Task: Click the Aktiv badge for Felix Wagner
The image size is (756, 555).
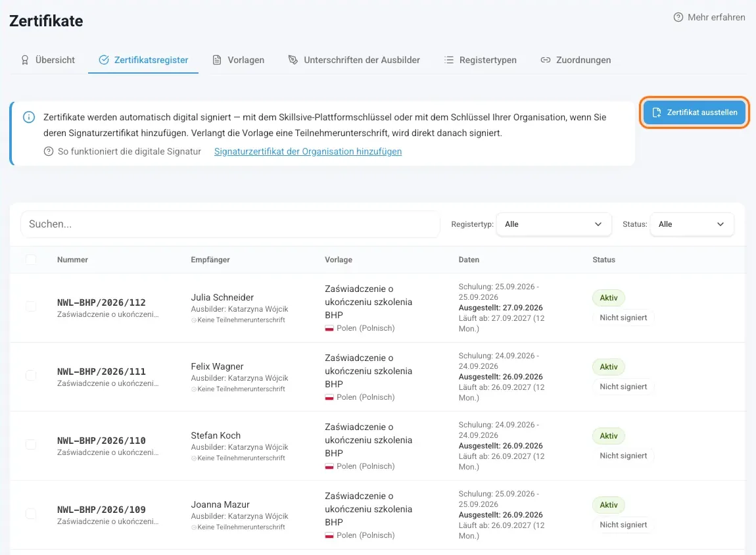Action: click(x=609, y=367)
